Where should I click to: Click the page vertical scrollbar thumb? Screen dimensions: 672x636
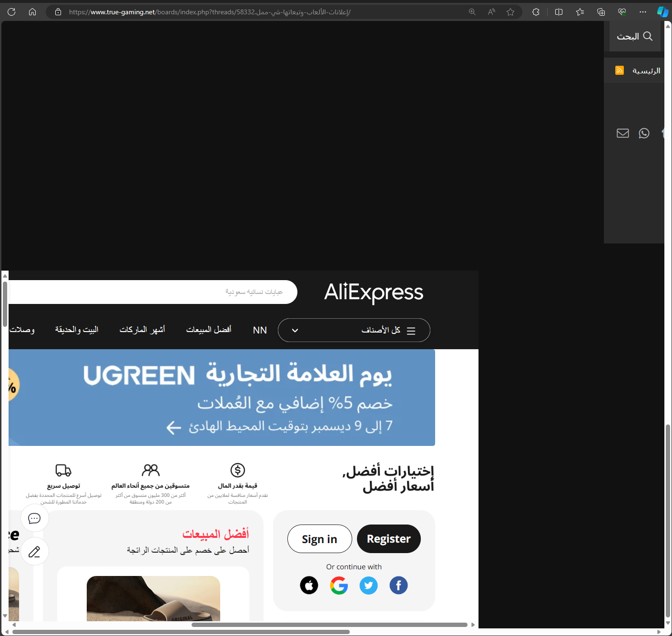pos(668,521)
